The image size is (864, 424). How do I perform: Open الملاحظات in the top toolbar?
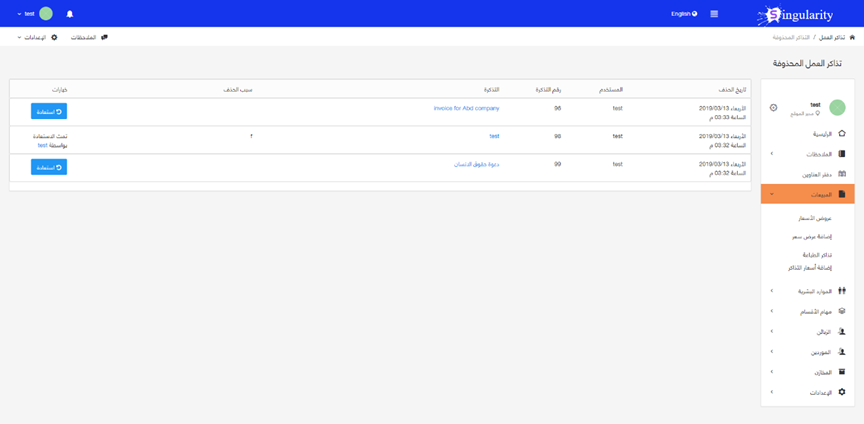click(89, 37)
